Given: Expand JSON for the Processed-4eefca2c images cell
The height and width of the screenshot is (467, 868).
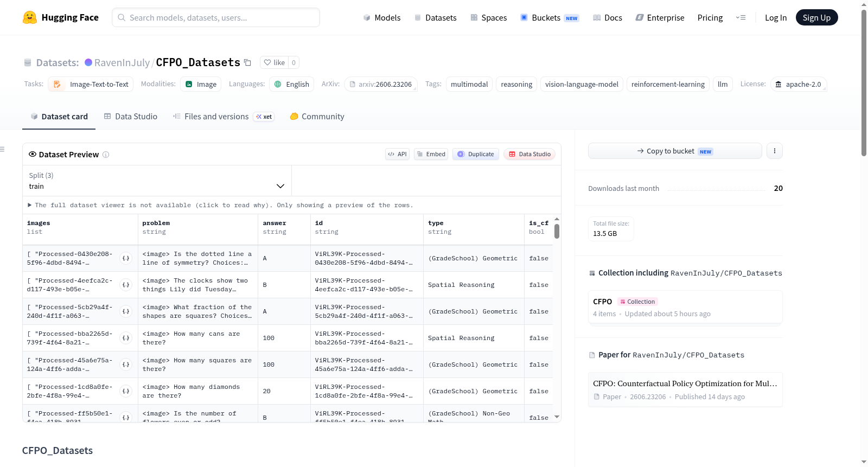Looking at the screenshot, I should point(126,285).
